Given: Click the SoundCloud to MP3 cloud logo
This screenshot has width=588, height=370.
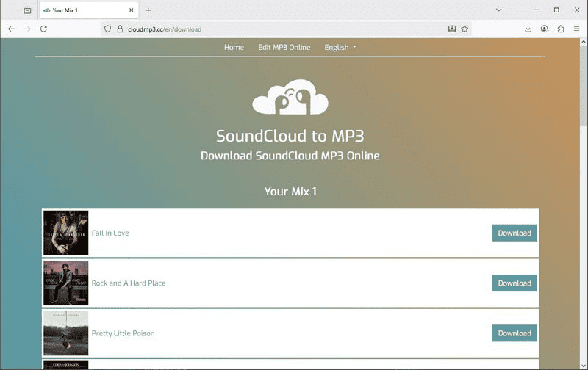Looking at the screenshot, I should [x=290, y=97].
